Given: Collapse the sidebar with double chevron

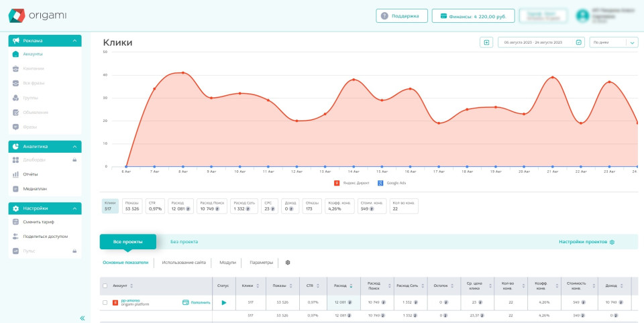Looking at the screenshot, I should [x=83, y=318].
